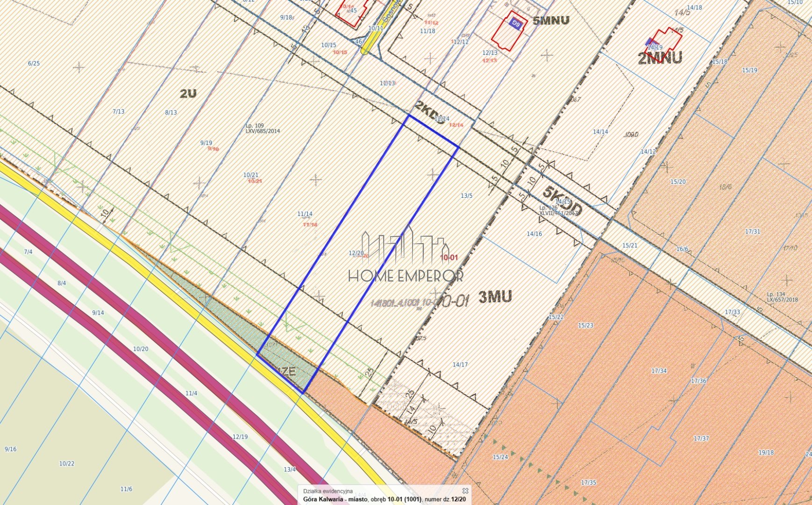Click parcel label 9/16
The image size is (812, 505).
(10, 449)
